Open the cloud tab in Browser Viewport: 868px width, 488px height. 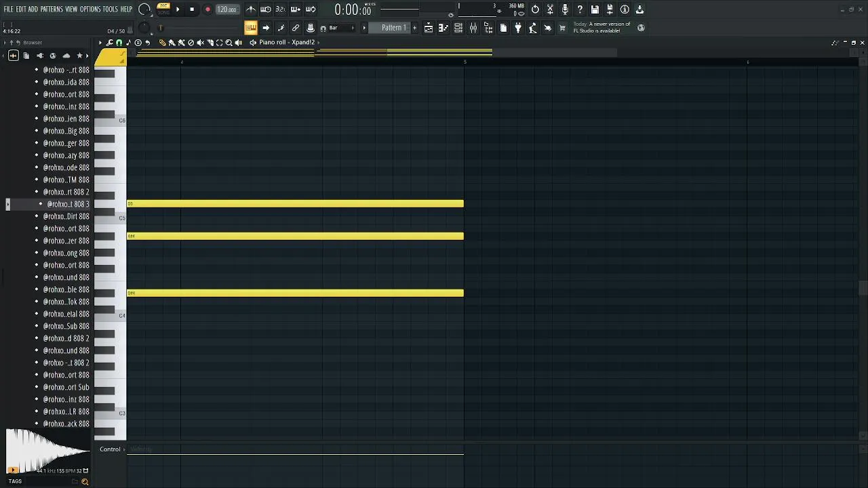[x=66, y=56]
